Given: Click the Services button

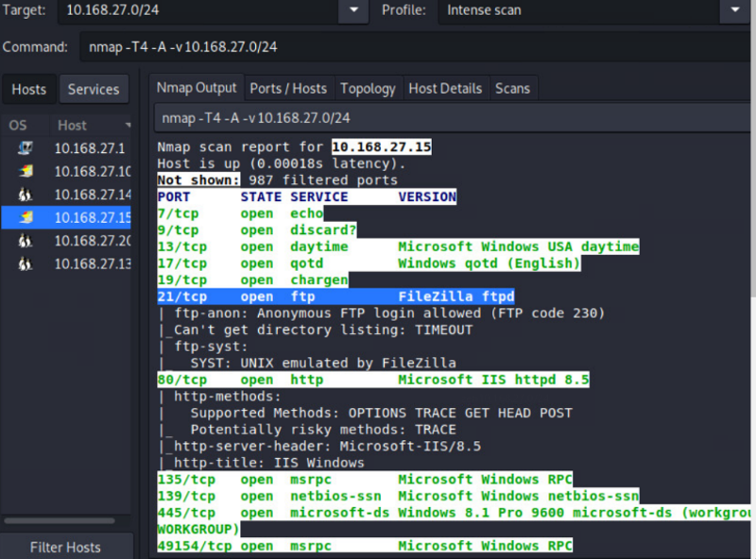Looking at the screenshot, I should click(94, 89).
